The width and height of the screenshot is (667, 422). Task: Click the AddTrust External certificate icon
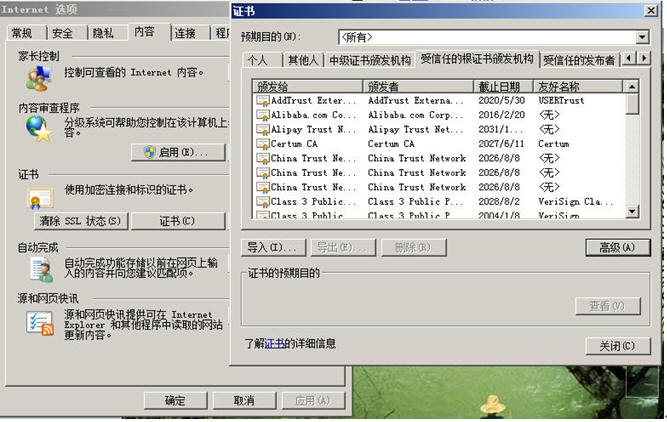[x=262, y=101]
